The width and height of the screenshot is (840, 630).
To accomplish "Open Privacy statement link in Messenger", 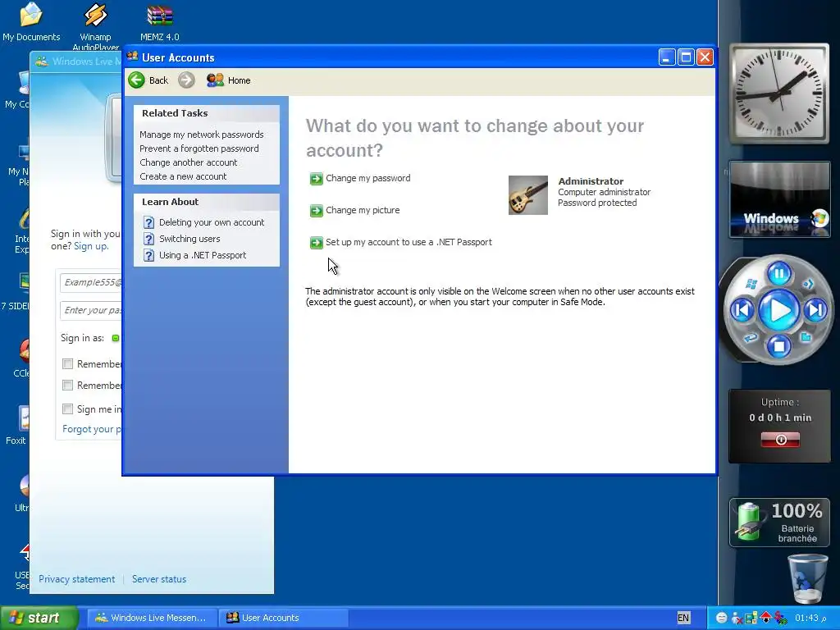I will pos(76,579).
